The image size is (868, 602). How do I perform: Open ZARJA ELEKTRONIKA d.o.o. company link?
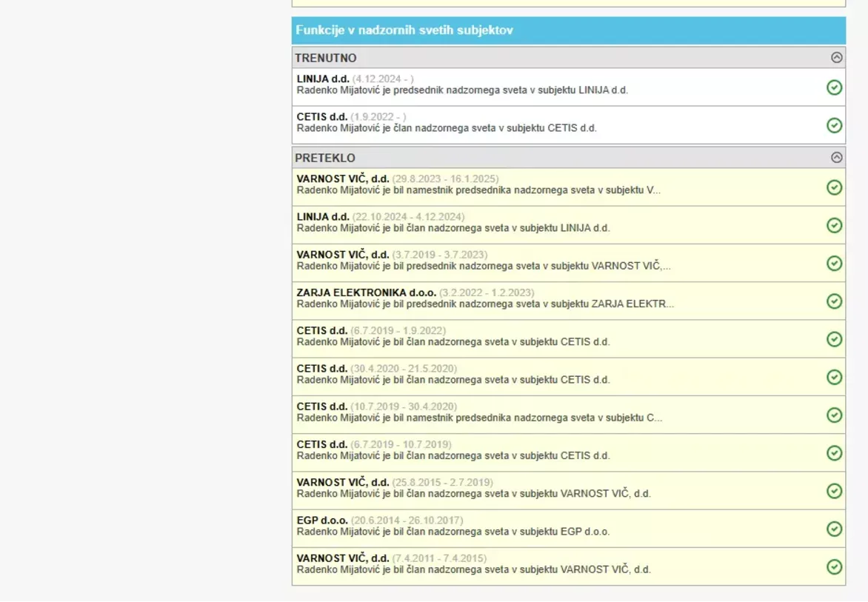[366, 292]
